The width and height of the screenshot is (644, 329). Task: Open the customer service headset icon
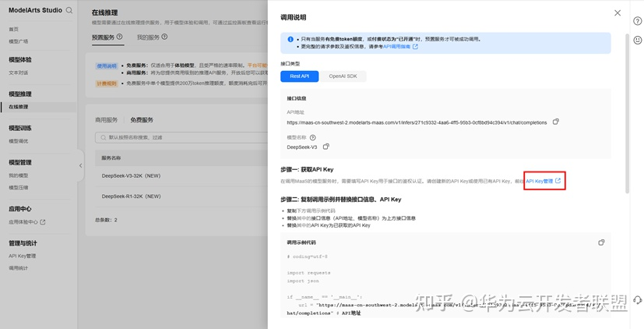point(637,300)
